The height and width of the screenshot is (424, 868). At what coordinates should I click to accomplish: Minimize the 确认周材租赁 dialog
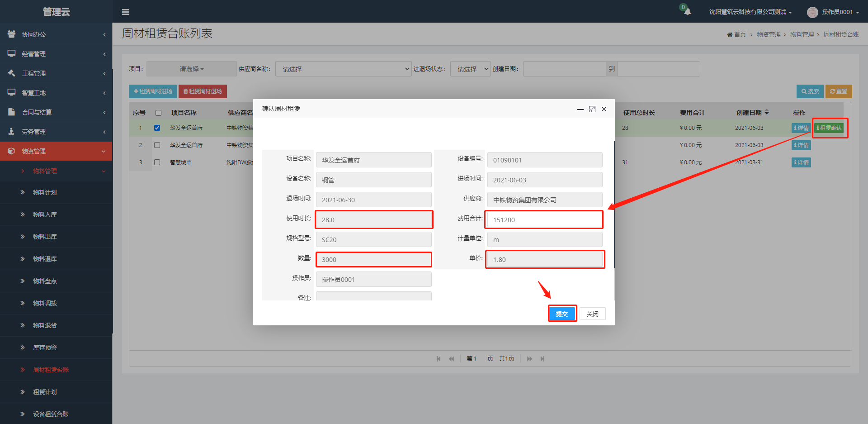click(x=580, y=109)
